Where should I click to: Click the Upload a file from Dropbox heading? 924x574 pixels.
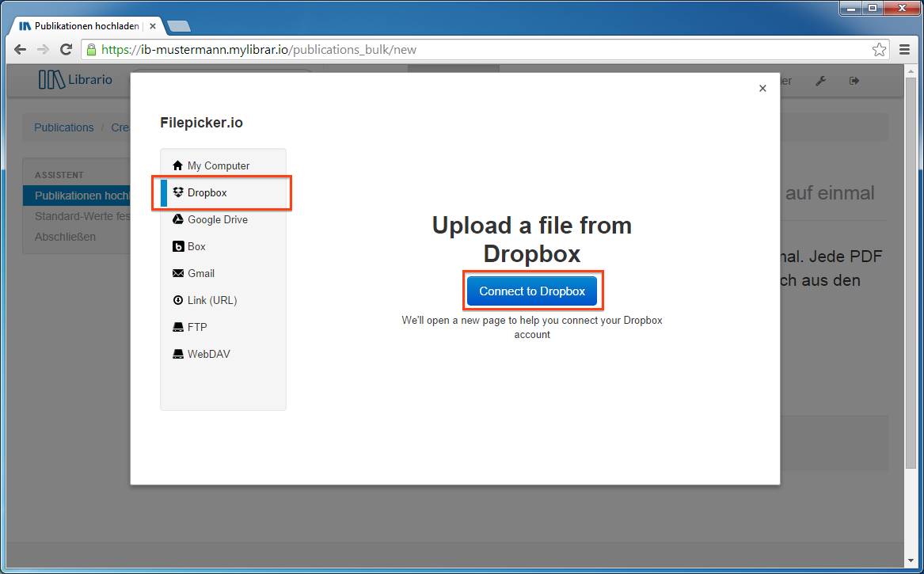532,239
